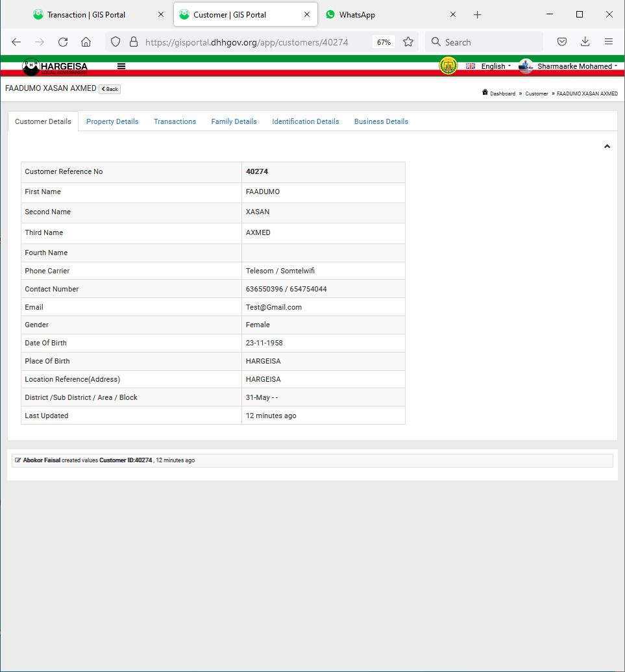Open Firefox application menu
Image resolution: width=625 pixels, height=672 pixels.
(609, 42)
